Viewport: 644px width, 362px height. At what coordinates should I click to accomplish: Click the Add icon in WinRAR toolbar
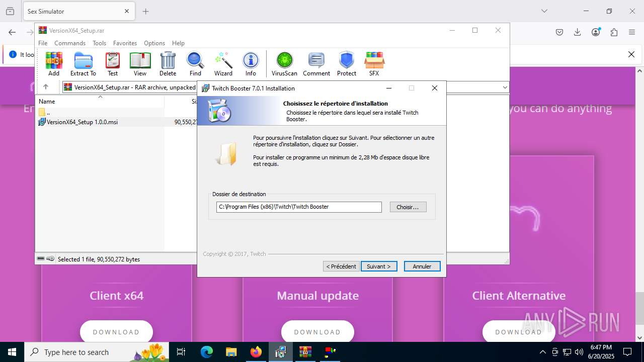54,64
